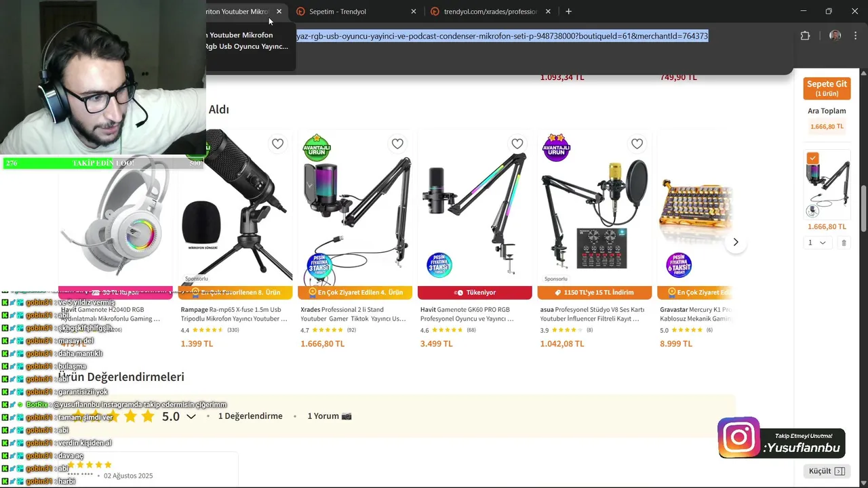Click the 3 Taksit badge on Havit card
The image size is (868, 488).
coord(439,266)
